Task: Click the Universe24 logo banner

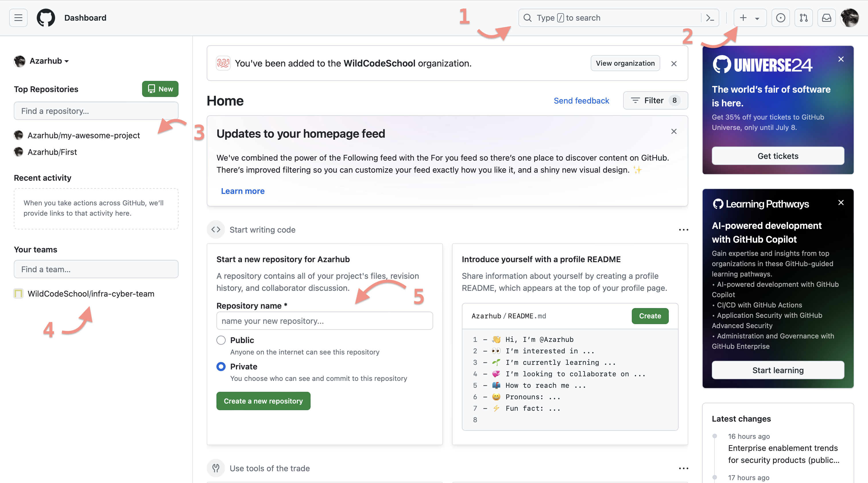Action: 763,65
